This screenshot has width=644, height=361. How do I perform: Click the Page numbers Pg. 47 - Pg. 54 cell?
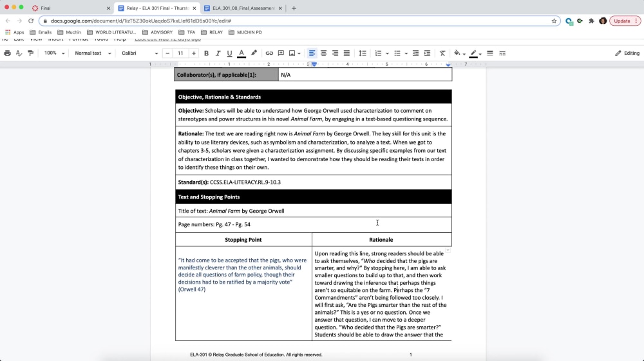[314, 224]
